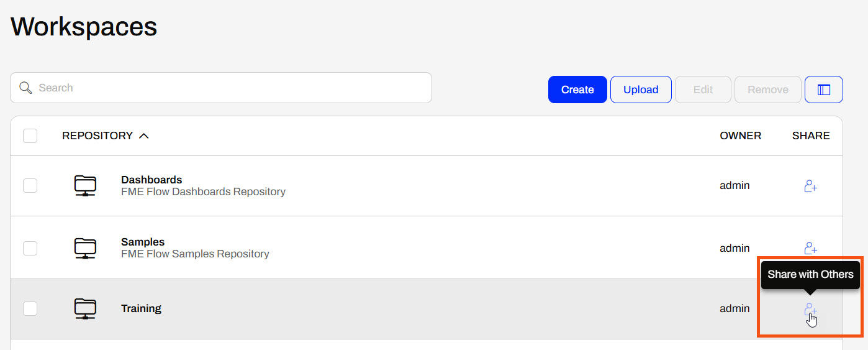868x350 pixels.
Task: Sort by the REPOSITORY column arrow
Action: click(143, 136)
